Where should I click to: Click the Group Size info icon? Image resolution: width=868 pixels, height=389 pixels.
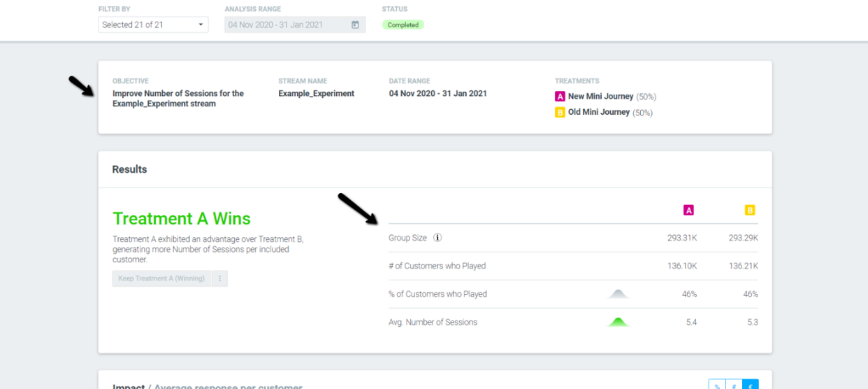(437, 238)
